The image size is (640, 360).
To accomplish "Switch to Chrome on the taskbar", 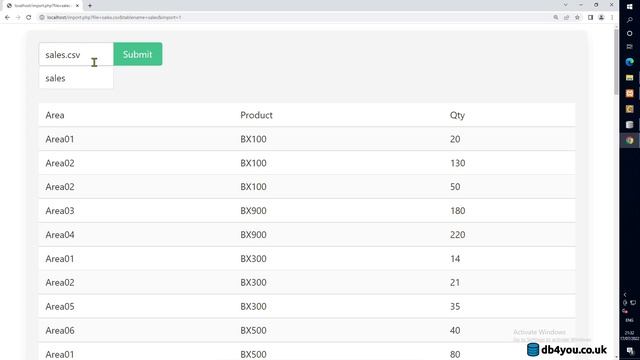I will pyautogui.click(x=629, y=140).
